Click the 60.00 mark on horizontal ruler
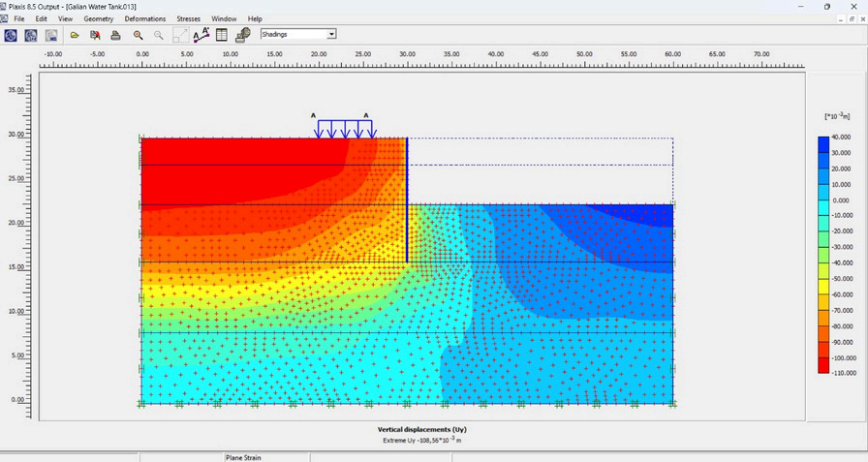The image size is (868, 462). pyautogui.click(x=672, y=54)
